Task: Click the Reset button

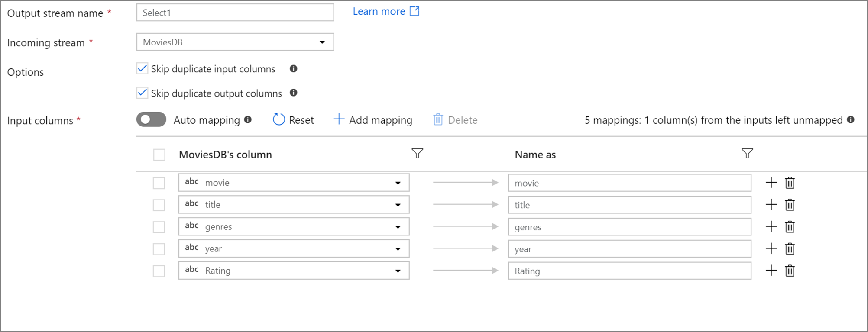Action: pyautogui.click(x=293, y=120)
